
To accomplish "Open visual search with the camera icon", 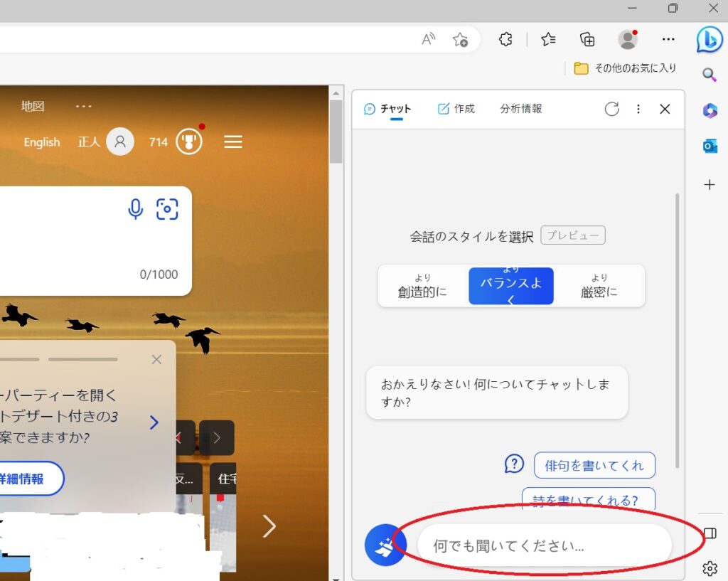I will [167, 209].
